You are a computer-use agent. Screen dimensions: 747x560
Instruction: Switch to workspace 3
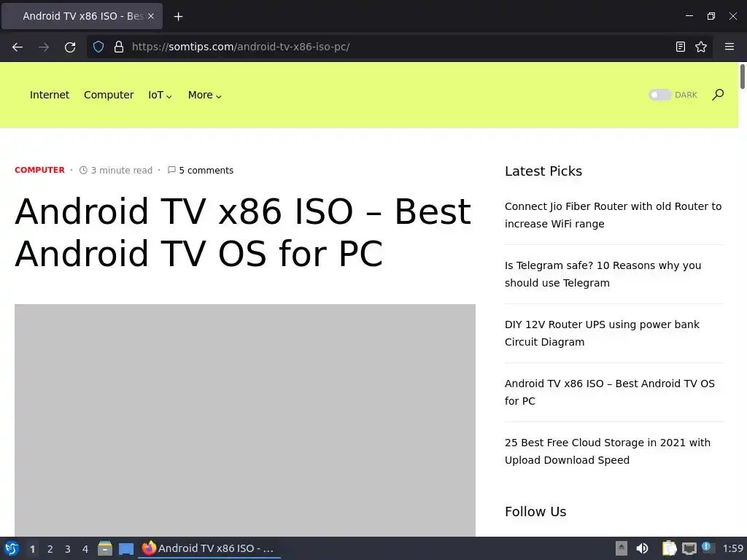point(68,549)
